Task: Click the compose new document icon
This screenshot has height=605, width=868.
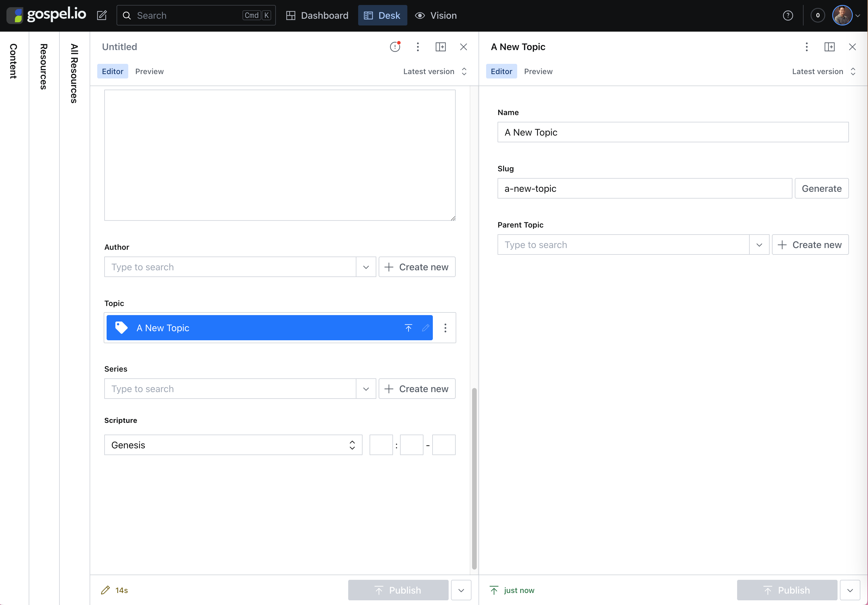Action: pos(102,16)
